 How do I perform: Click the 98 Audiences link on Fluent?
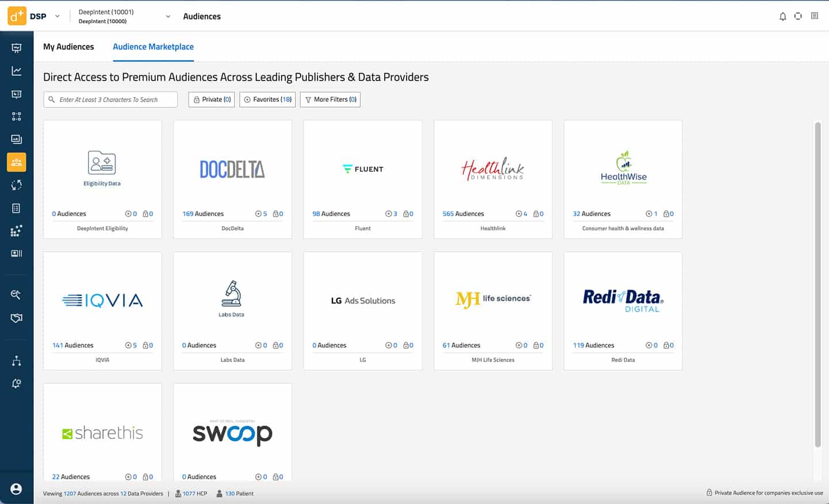tap(331, 214)
